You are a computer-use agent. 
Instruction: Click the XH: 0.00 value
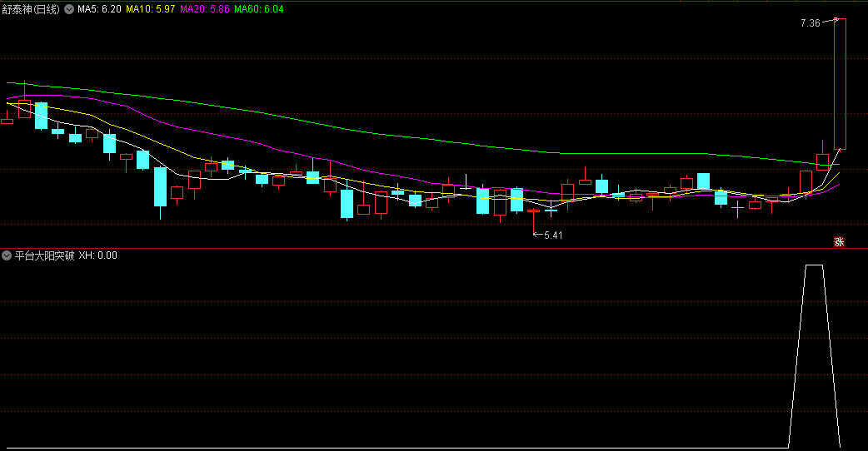click(x=98, y=255)
